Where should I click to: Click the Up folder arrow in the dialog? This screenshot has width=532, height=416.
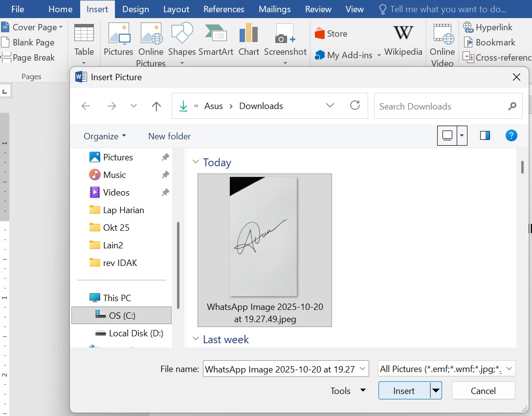[156, 106]
